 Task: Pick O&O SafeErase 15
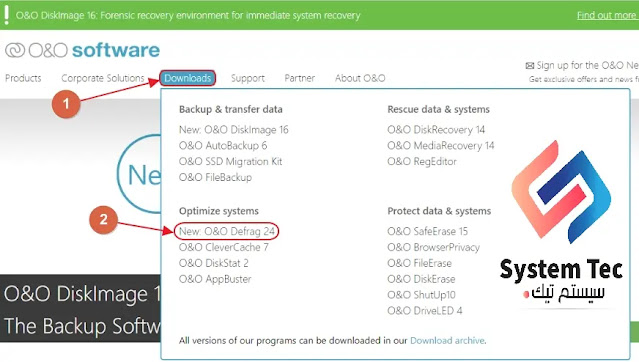click(427, 231)
